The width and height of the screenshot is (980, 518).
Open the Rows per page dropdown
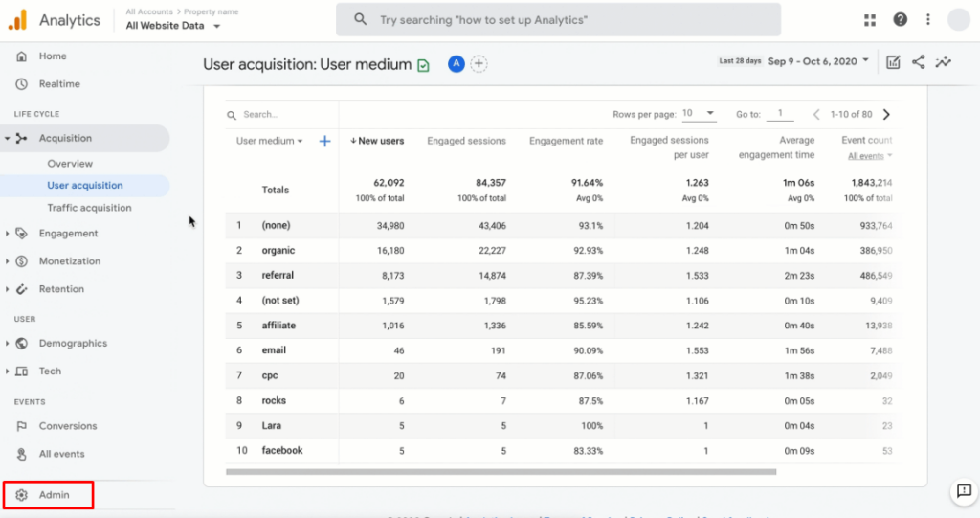tap(698, 114)
